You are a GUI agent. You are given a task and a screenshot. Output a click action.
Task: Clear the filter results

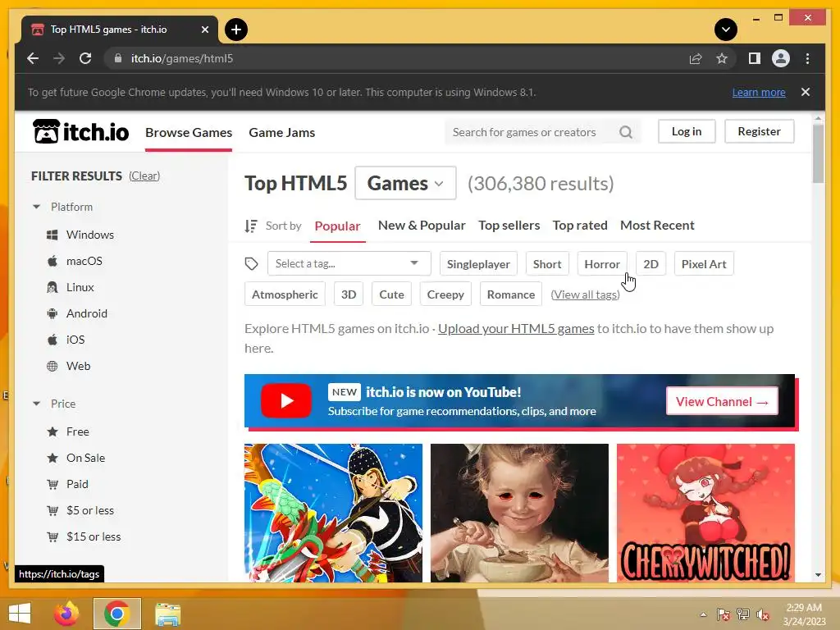[144, 176]
